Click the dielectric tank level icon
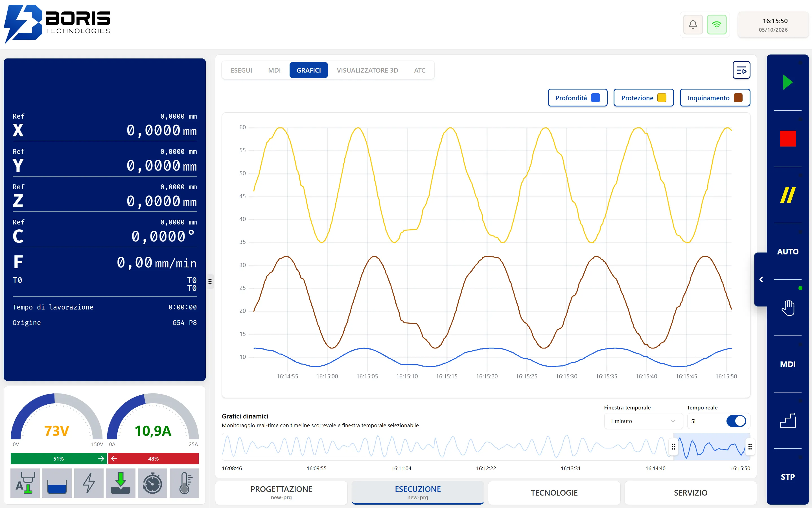 [x=57, y=483]
